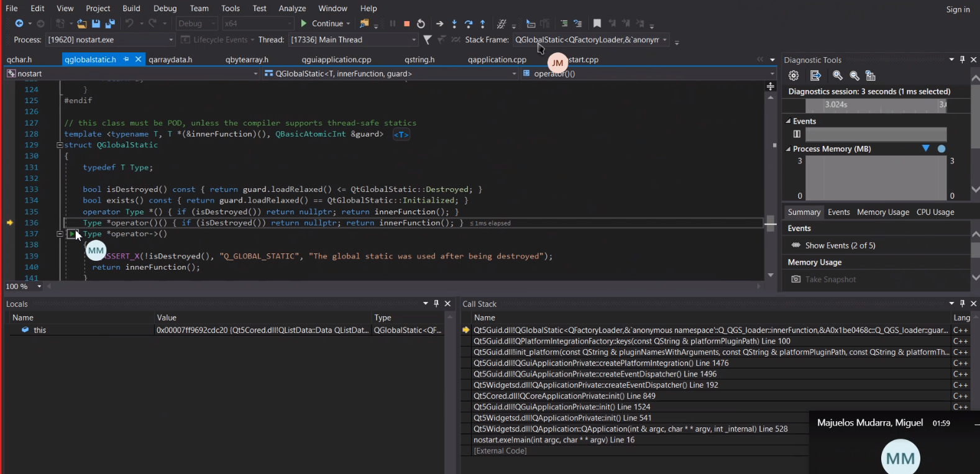The width and height of the screenshot is (980, 474).
Task: Click the code editor vertical scrollbar thumb
Action: [771, 223]
